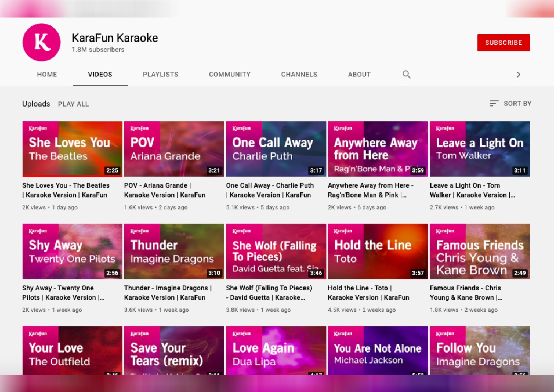Open Anywhere Away from Here thumbnail
This screenshot has width=554, height=392.
tap(378, 149)
